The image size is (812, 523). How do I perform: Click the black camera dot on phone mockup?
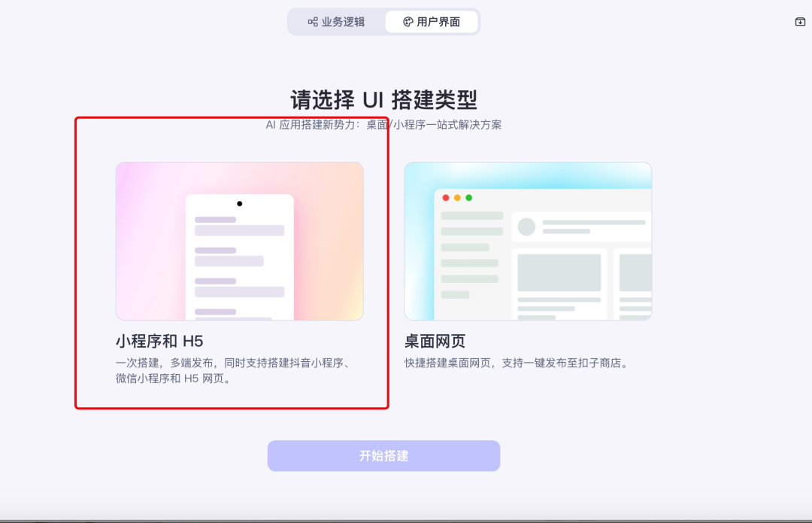(239, 204)
